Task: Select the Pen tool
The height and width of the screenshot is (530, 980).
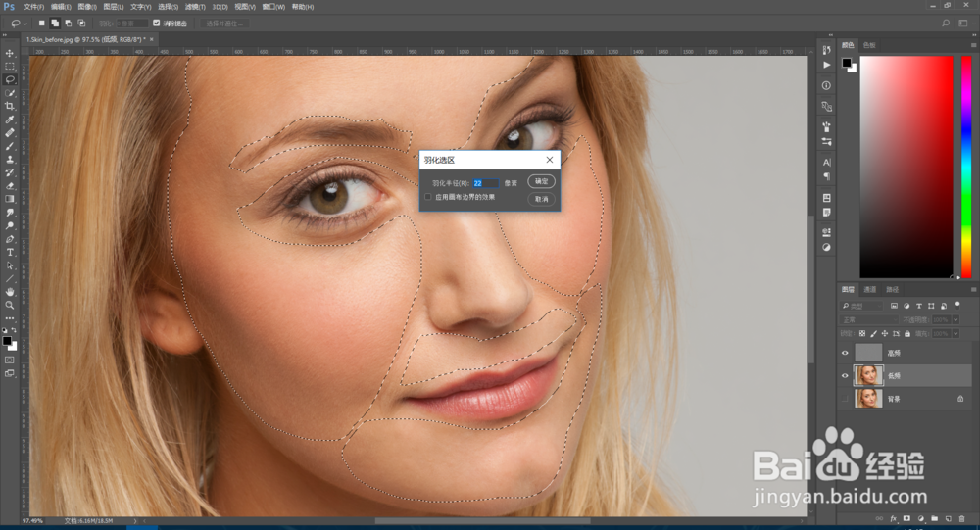Action: pyautogui.click(x=10, y=239)
